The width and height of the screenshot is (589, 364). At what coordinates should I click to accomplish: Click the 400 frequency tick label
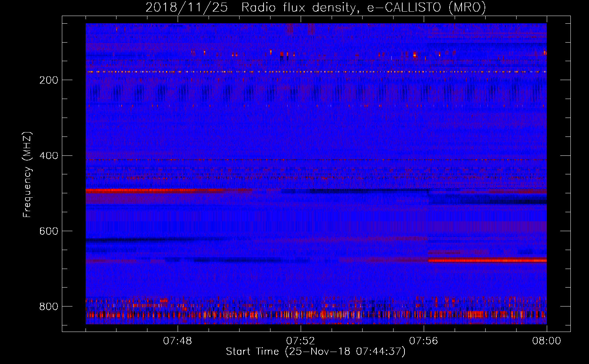(x=49, y=156)
